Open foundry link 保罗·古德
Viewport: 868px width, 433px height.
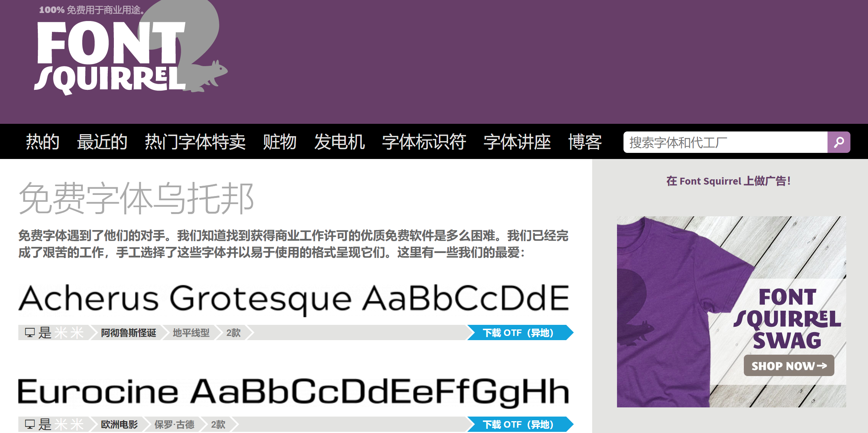[x=174, y=424]
